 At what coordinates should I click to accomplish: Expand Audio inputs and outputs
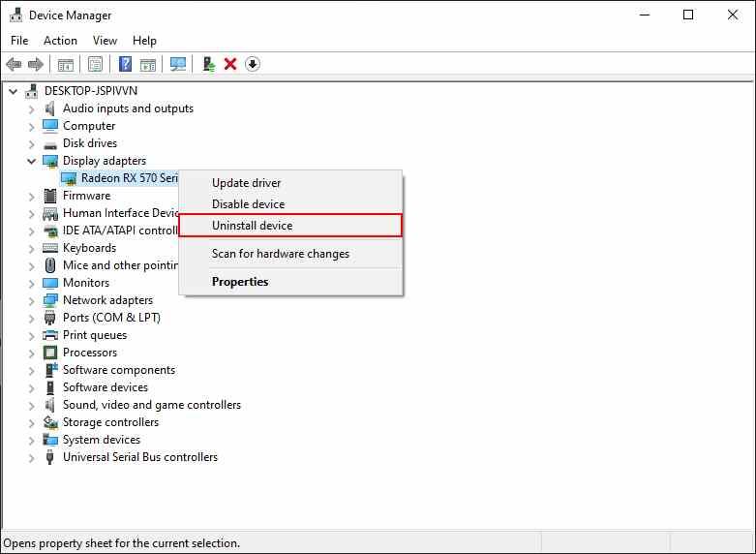tap(32, 109)
